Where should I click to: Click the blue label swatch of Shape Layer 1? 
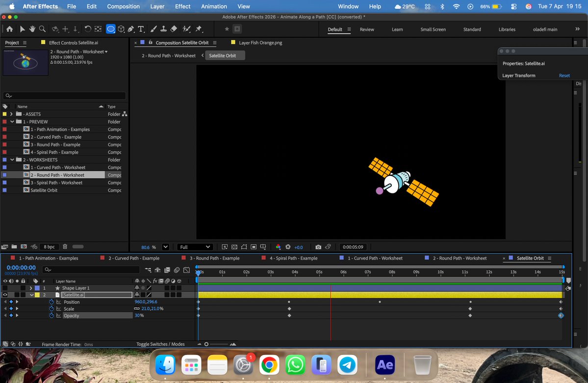(x=37, y=288)
